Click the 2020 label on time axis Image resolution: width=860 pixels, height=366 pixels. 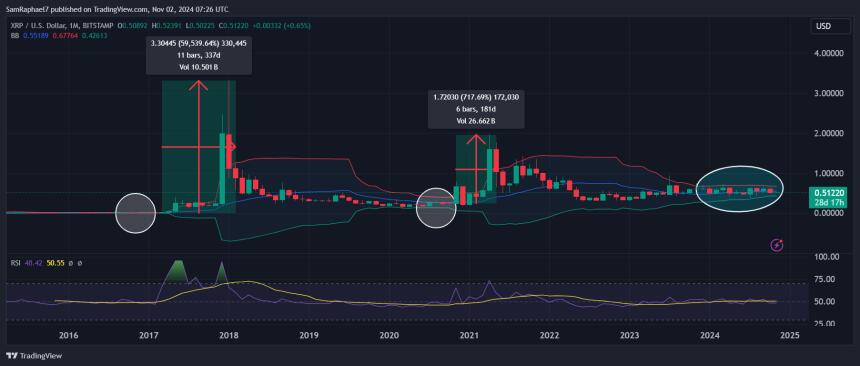[389, 335]
